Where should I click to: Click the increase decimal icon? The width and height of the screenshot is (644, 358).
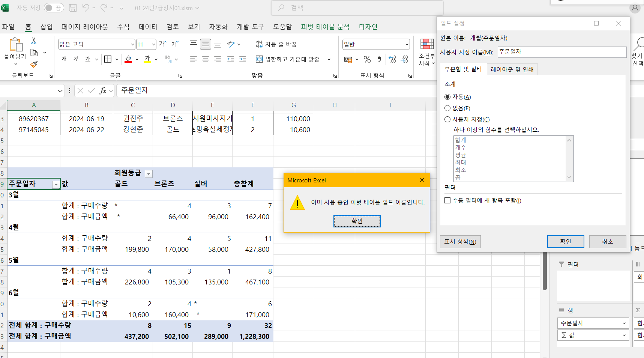click(392, 59)
